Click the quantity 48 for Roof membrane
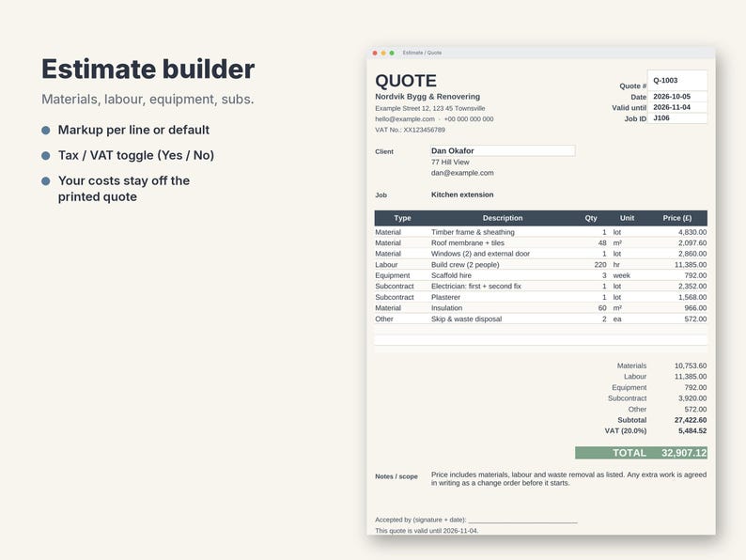746x560 pixels. tap(602, 243)
